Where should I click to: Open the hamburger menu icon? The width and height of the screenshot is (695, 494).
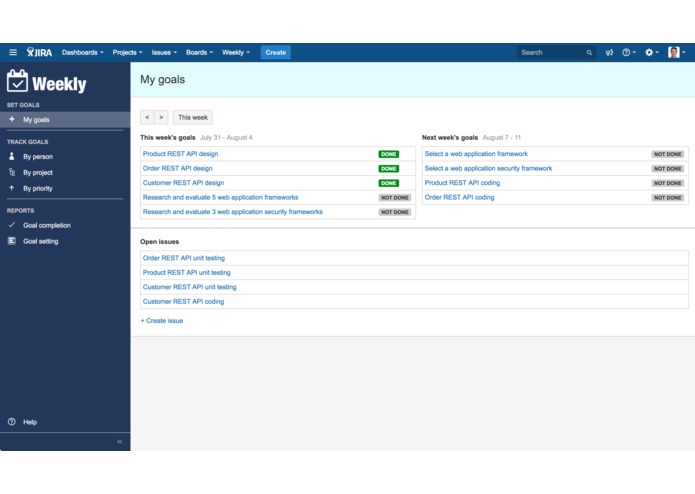pyautogui.click(x=13, y=52)
